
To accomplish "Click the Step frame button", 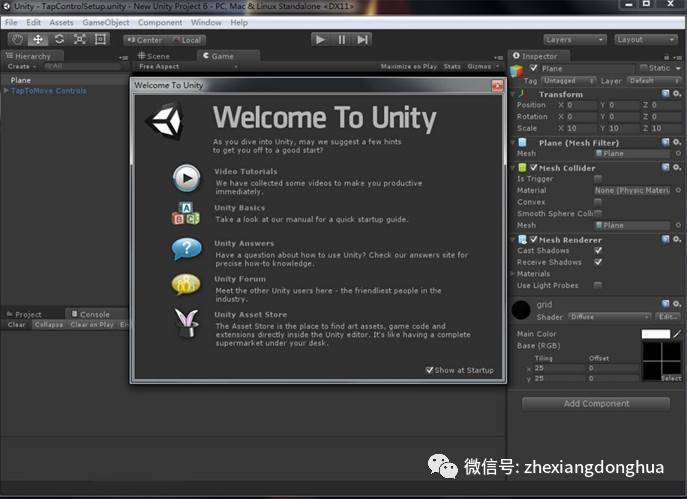I will click(362, 39).
